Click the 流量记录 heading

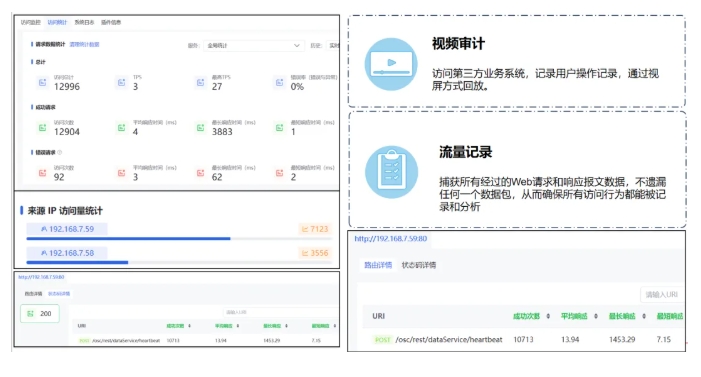tap(465, 152)
